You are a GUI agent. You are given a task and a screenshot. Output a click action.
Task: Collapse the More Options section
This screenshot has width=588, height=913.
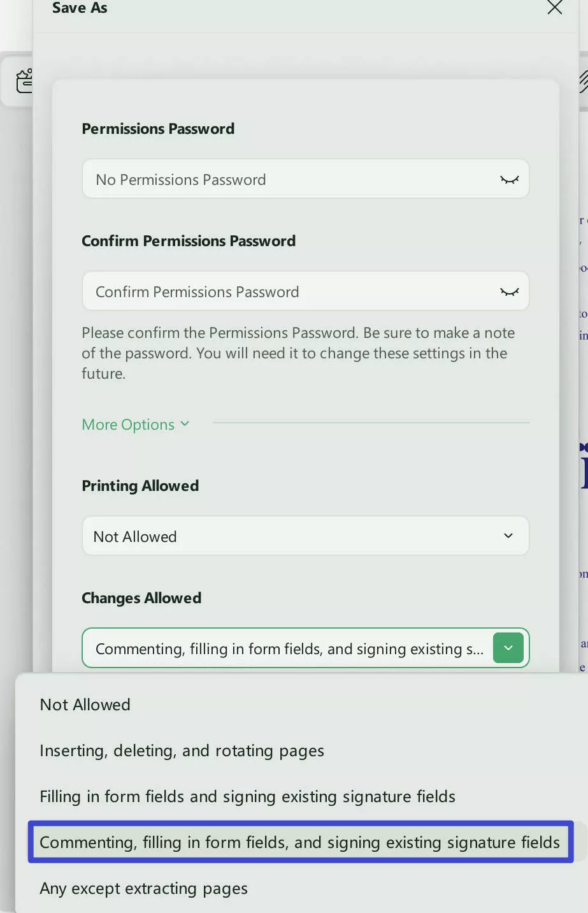[136, 424]
